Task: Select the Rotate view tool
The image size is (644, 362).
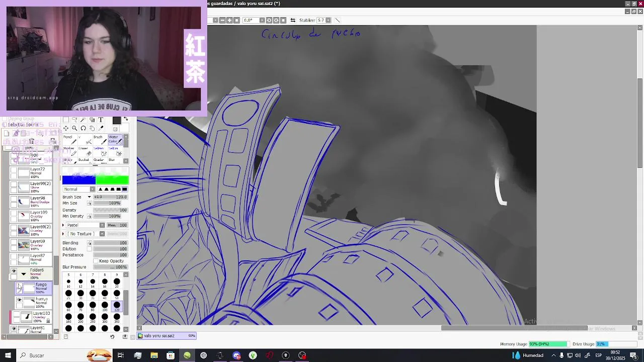Action: pos(83,128)
